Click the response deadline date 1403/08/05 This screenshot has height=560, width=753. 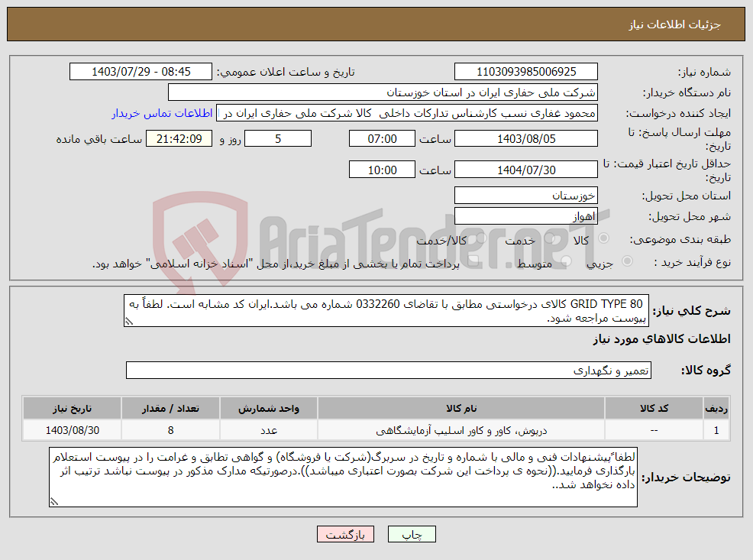[x=526, y=139]
